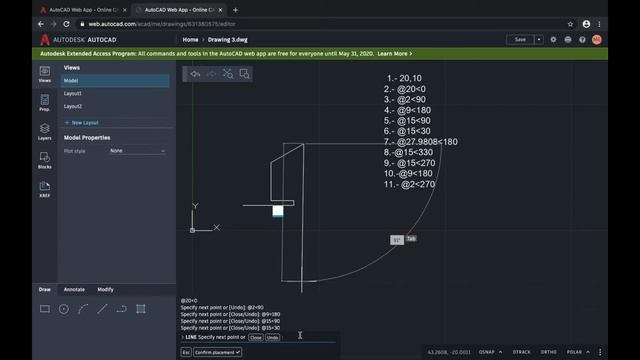Click the Esc button
The width and height of the screenshot is (640, 360).
[x=186, y=352]
